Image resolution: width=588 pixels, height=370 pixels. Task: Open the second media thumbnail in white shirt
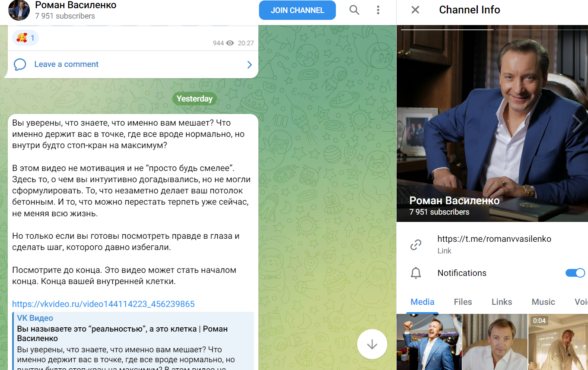coord(495,342)
